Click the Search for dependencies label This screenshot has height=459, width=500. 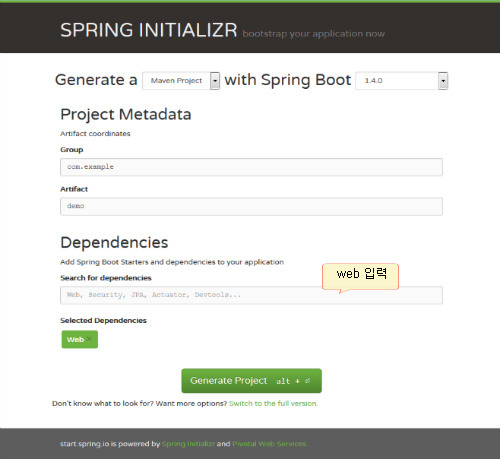point(106,278)
